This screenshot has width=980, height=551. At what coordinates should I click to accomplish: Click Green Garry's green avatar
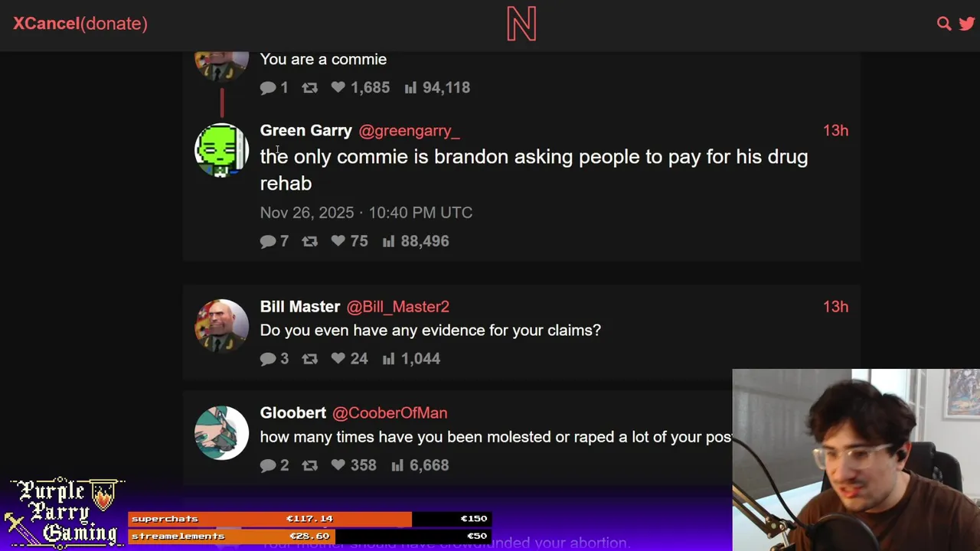coord(221,150)
